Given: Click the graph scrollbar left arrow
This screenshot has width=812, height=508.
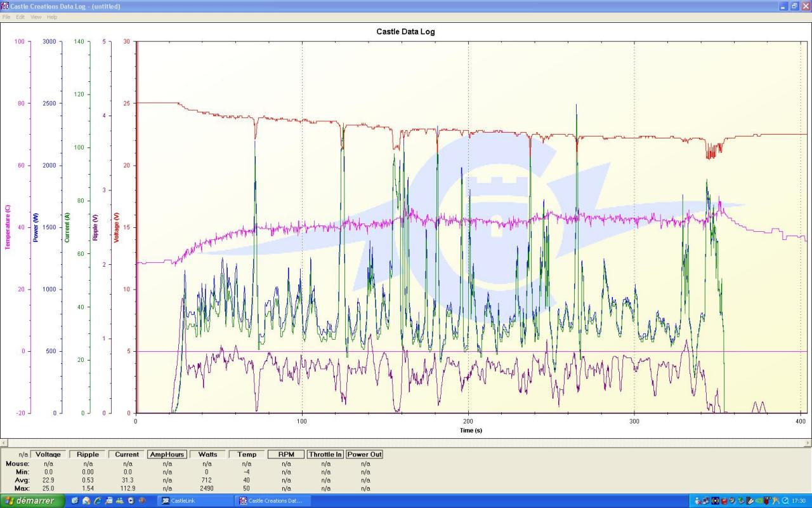Looking at the screenshot, I should pos(4,443).
